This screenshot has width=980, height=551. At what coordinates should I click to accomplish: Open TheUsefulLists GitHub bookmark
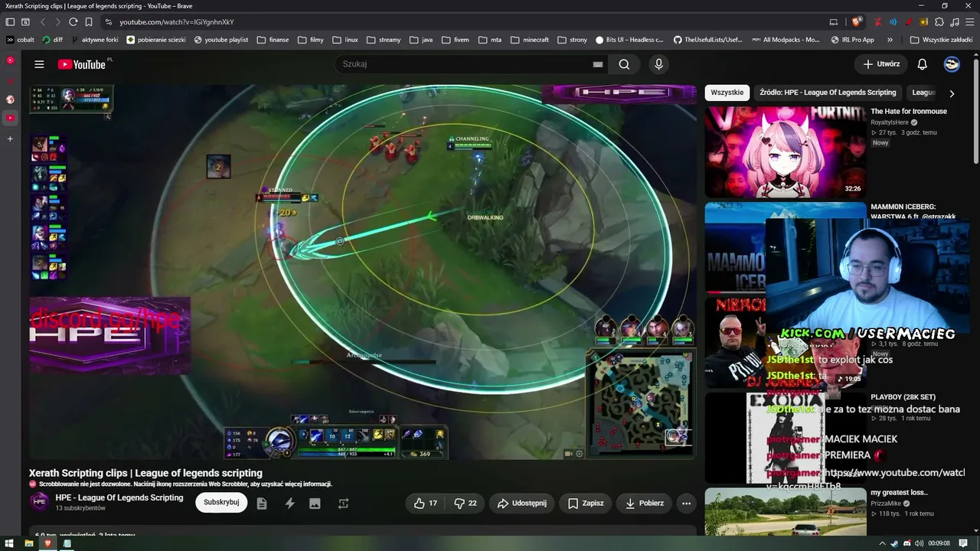pyautogui.click(x=708, y=40)
